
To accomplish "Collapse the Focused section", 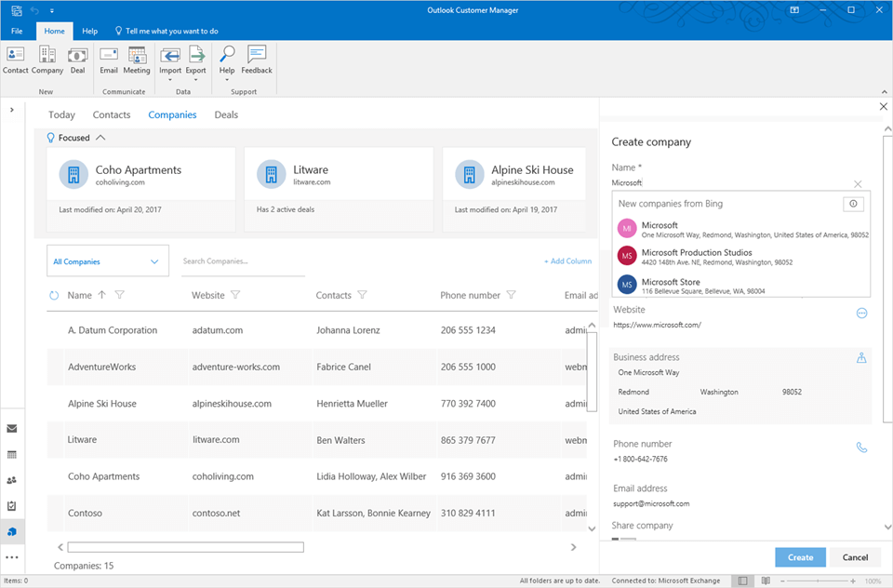I will pos(100,138).
